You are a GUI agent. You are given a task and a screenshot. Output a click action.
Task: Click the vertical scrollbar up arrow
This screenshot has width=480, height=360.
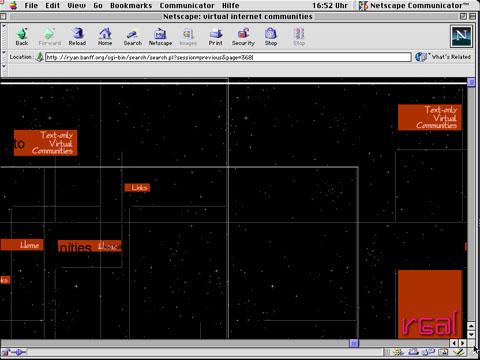[x=471, y=326]
